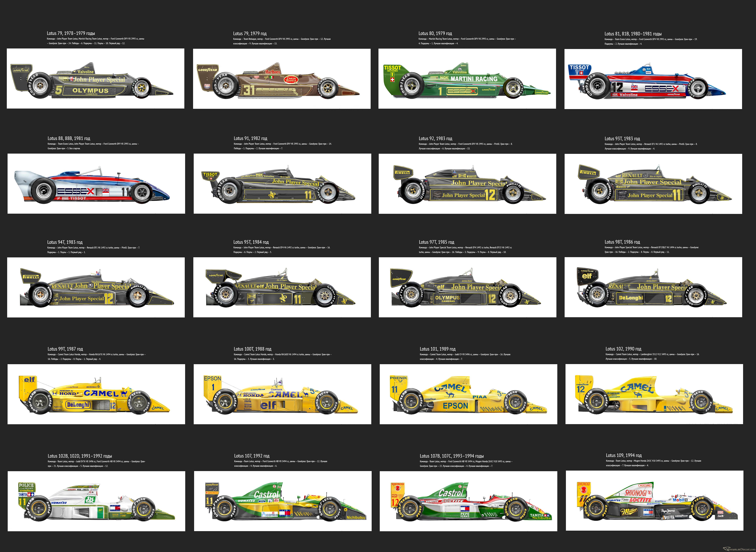The image size is (756, 552).
Task: Click the title 'Lotus 94T, 1983 год'
Action: coord(65,242)
